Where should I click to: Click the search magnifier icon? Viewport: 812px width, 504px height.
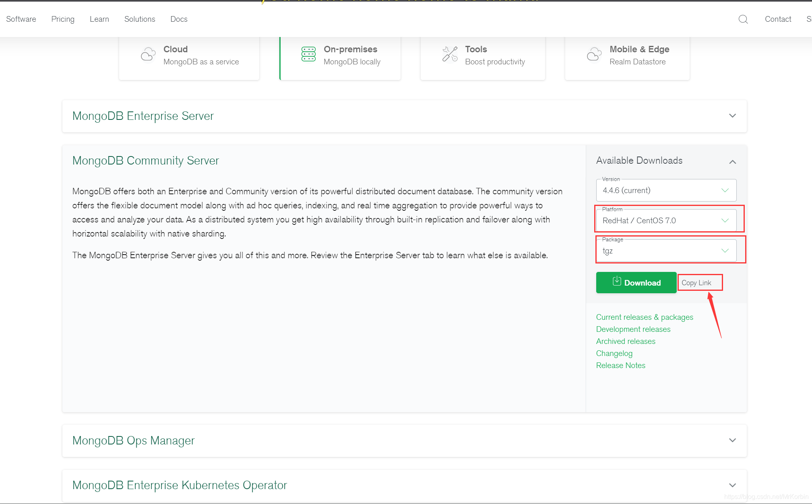[743, 19]
